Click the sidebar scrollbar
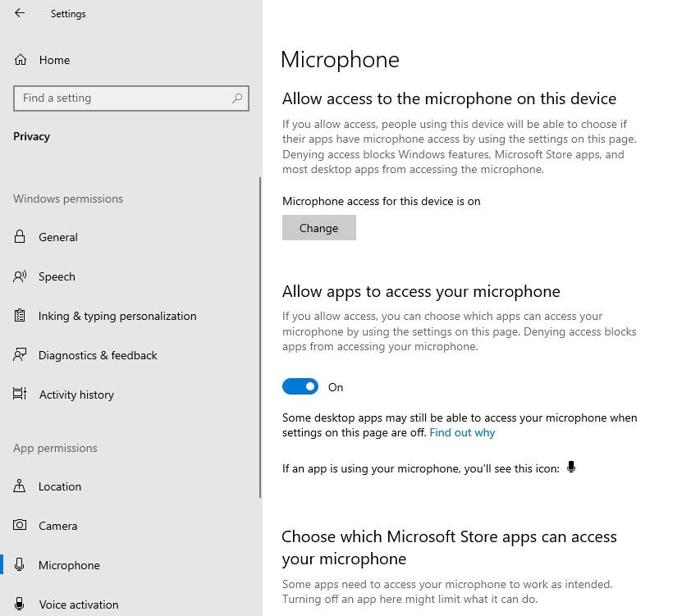The image size is (691, 616). 260,337
